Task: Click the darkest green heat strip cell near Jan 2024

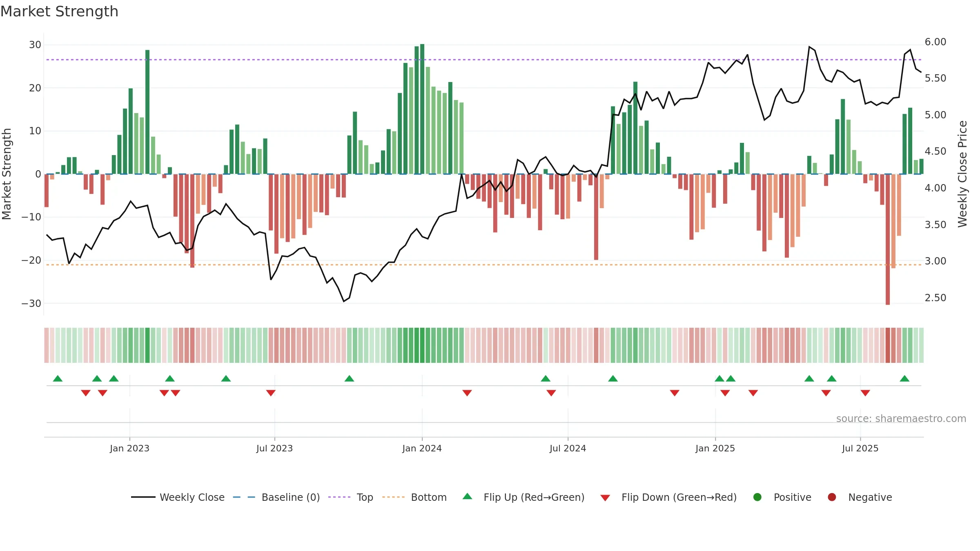Action: (x=422, y=345)
